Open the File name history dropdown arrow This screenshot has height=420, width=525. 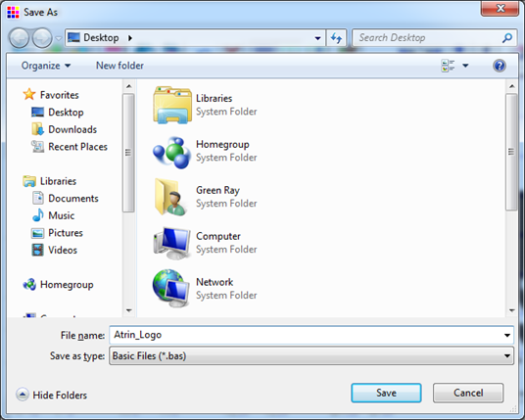(x=507, y=336)
